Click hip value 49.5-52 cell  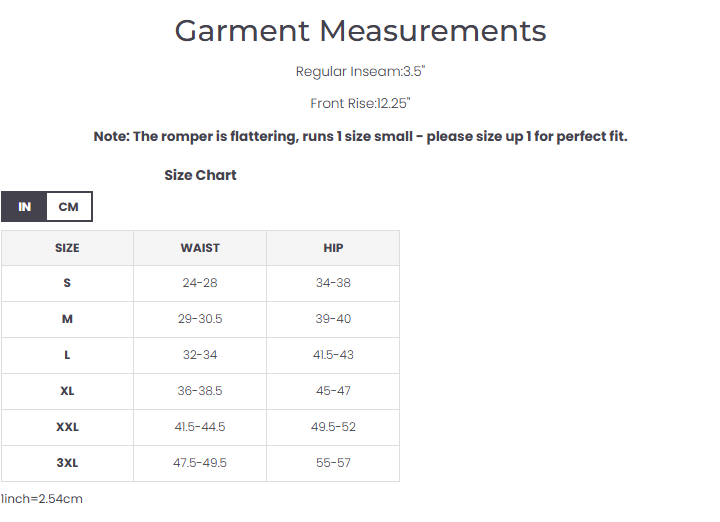333,427
